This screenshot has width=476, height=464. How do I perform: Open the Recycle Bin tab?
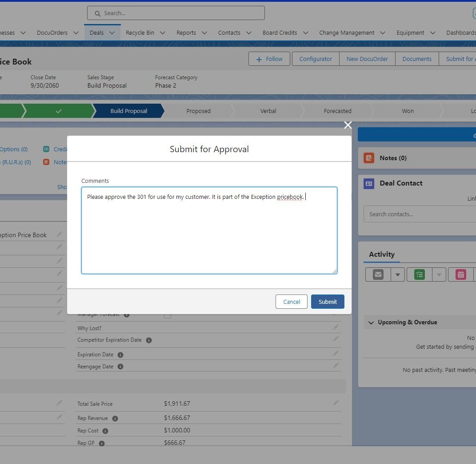140,32
